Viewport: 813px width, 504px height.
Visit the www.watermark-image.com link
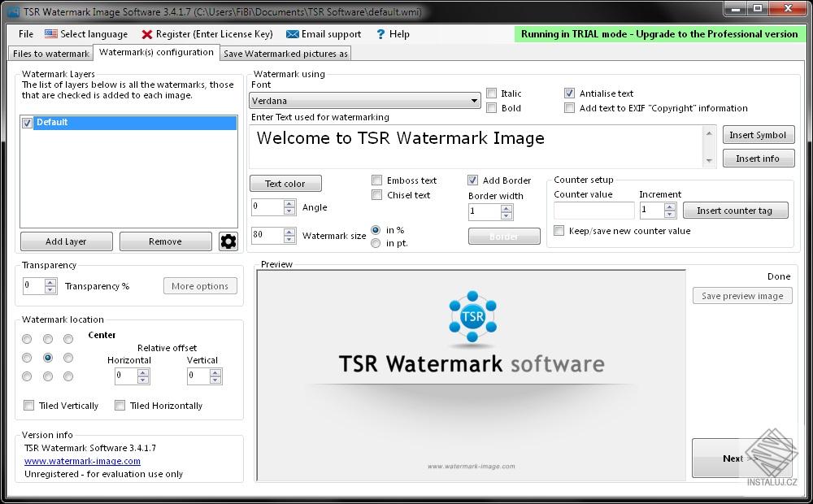click(81, 460)
